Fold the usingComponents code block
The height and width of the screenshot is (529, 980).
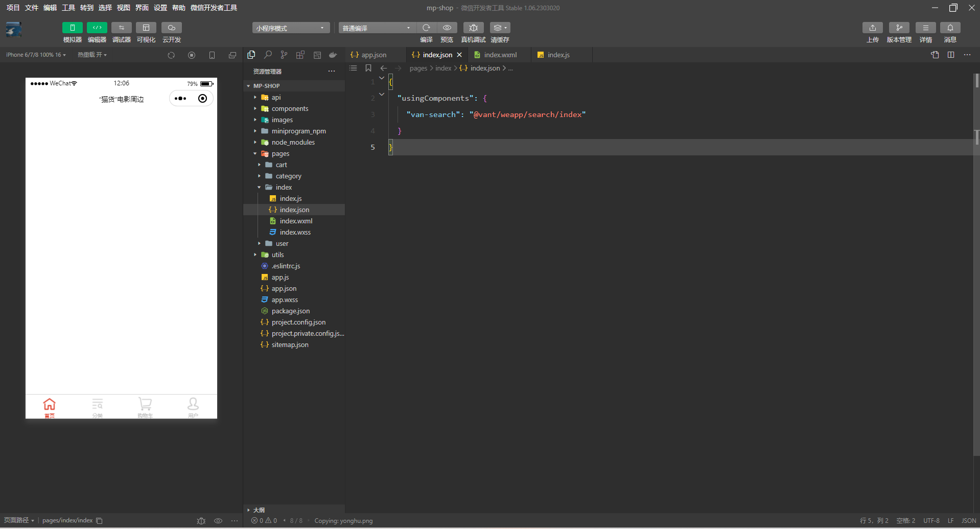click(382, 94)
